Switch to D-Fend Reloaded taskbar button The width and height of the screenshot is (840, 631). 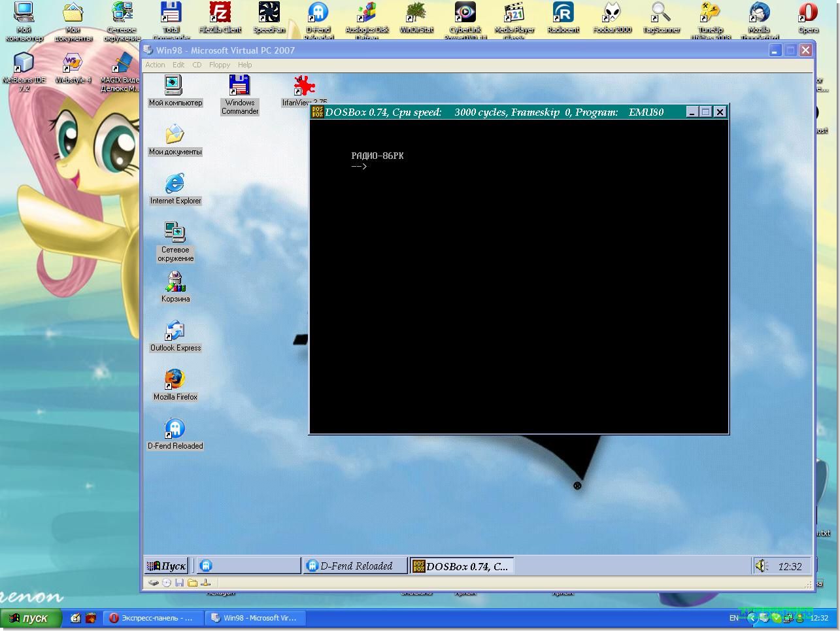click(354, 566)
